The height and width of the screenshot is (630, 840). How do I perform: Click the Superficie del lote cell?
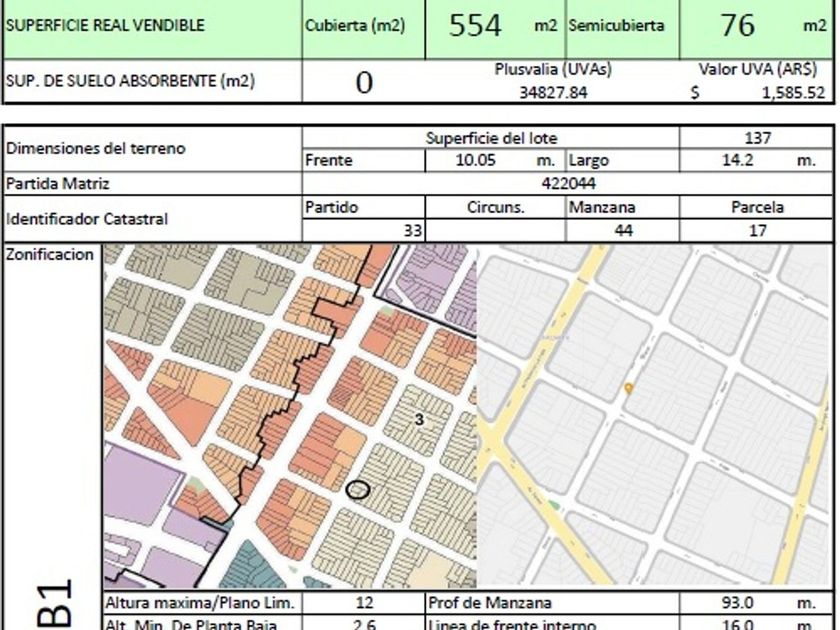(491, 138)
